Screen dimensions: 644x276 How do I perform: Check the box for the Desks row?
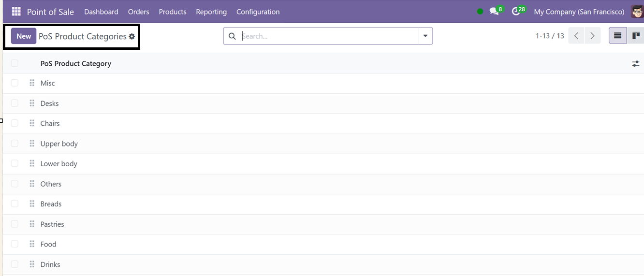point(15,103)
